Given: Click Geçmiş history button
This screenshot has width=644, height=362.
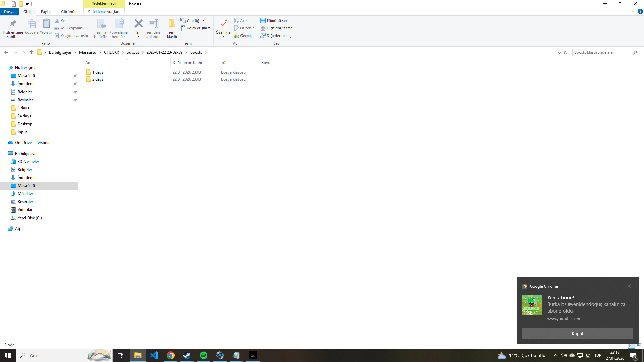Looking at the screenshot, I should (x=243, y=36).
